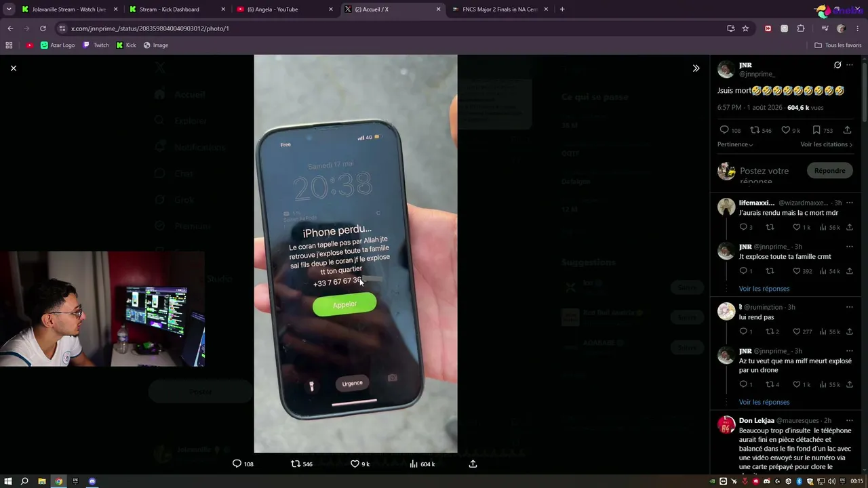Open the Windows Start menu
Viewport: 868px width, 488px height.
7,481
